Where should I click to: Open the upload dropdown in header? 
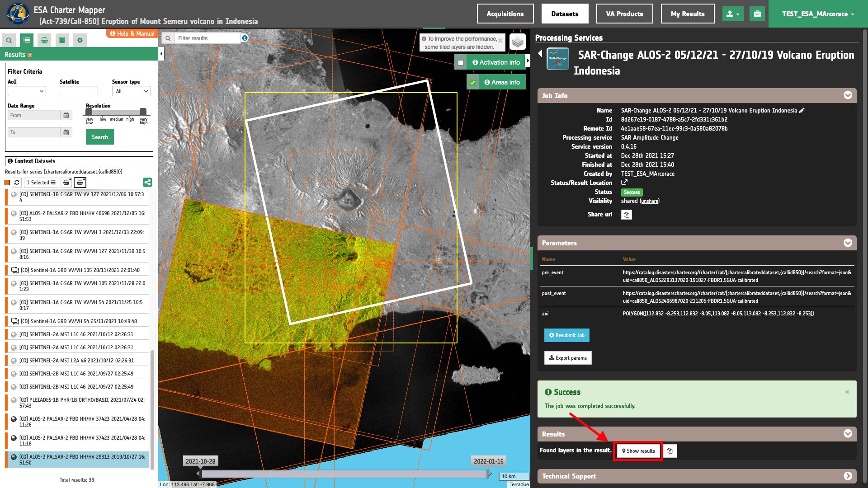[733, 14]
